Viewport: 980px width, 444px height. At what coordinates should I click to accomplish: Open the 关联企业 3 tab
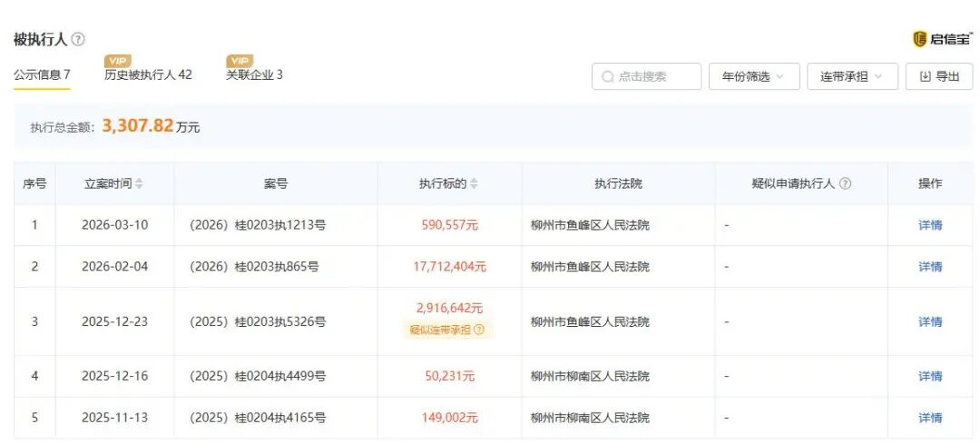tap(254, 75)
